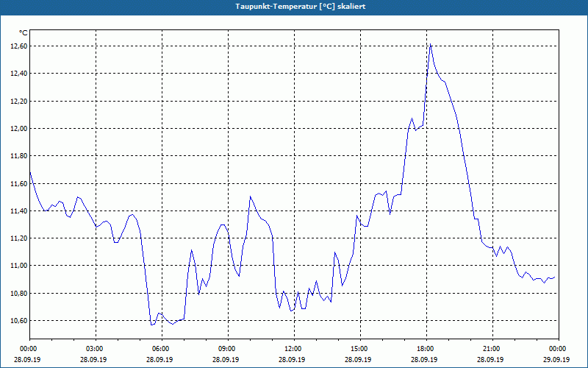Image resolution: width=588 pixels, height=368 pixels.
Task: Click the 29.09.19 date label
Action: pyautogui.click(x=556, y=359)
